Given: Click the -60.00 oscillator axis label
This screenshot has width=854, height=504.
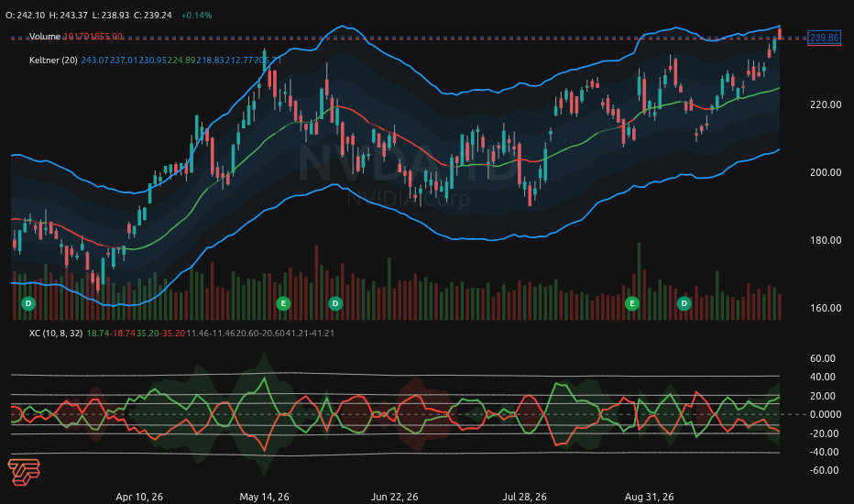Looking at the screenshot, I should 823,470.
